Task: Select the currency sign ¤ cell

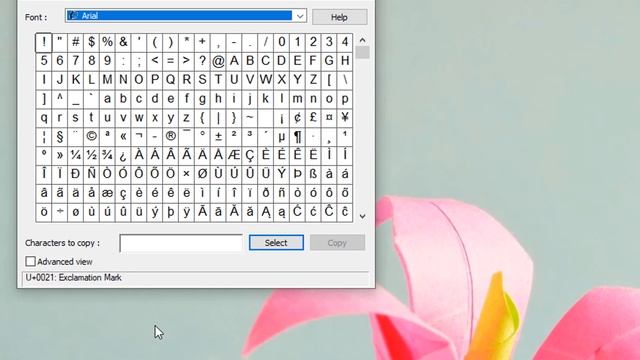Action: [329, 118]
